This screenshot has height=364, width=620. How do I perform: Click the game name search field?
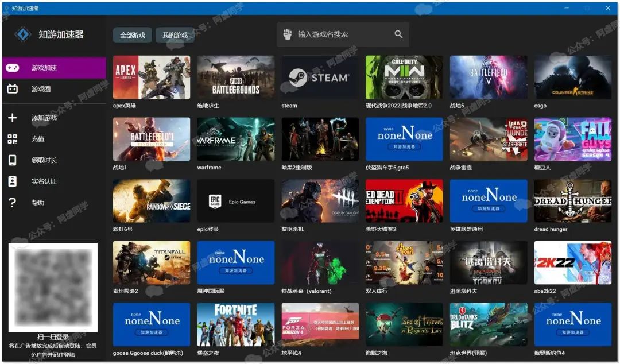[343, 34]
